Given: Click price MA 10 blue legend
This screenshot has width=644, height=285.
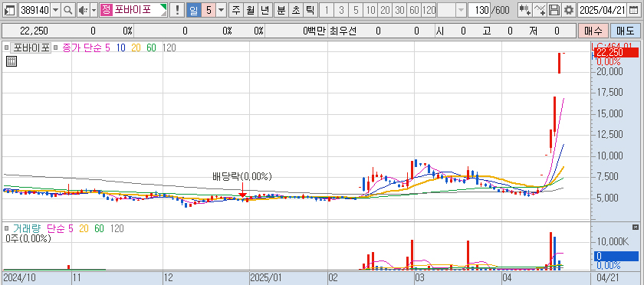Looking at the screenshot, I should 121,47.
